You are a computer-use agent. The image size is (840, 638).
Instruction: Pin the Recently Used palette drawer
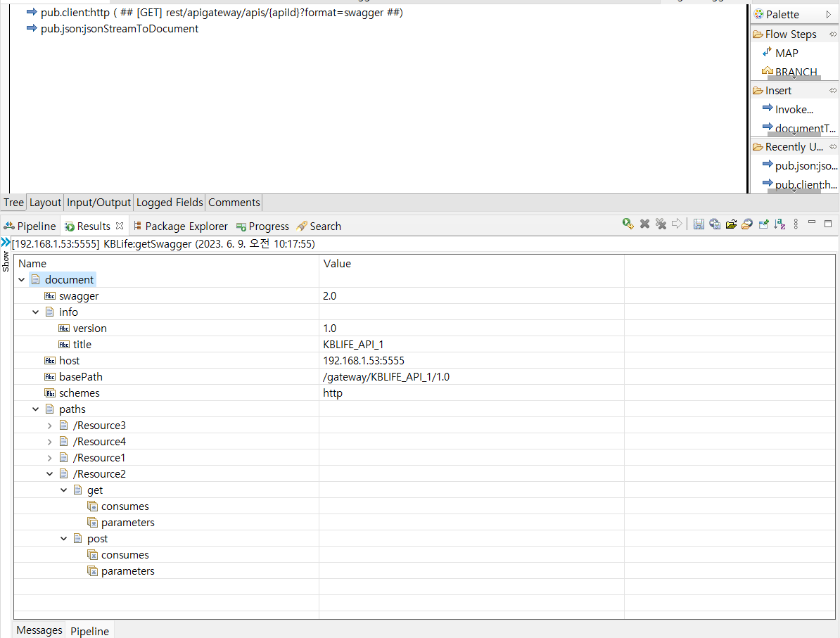[x=833, y=146]
